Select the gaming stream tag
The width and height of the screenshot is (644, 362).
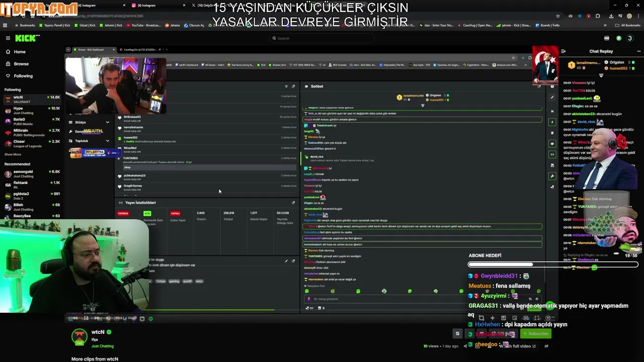[x=174, y=281]
